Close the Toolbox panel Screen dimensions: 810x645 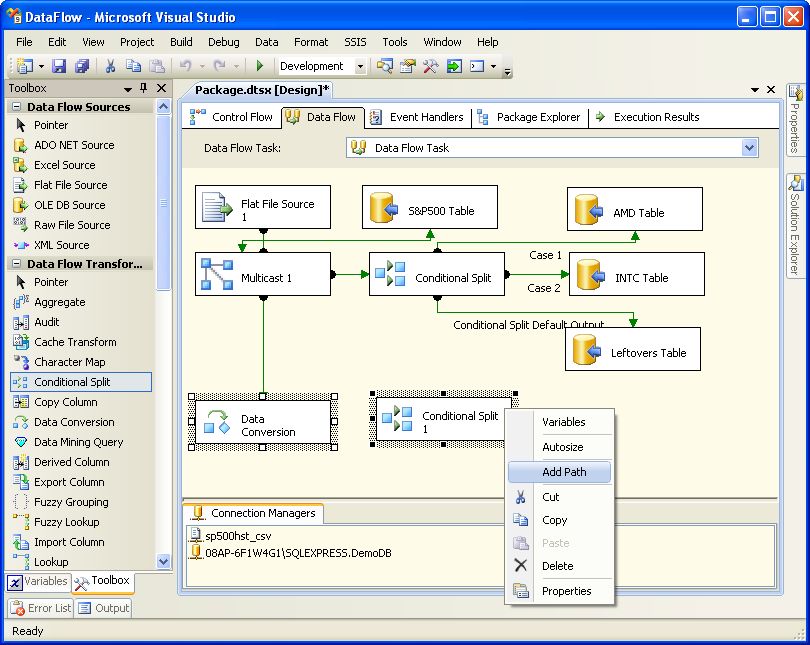(x=162, y=88)
